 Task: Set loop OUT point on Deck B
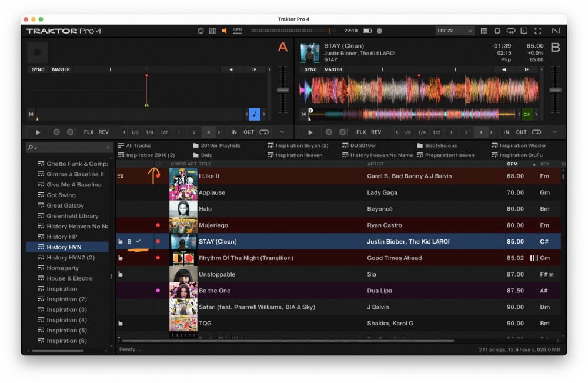[x=521, y=132]
